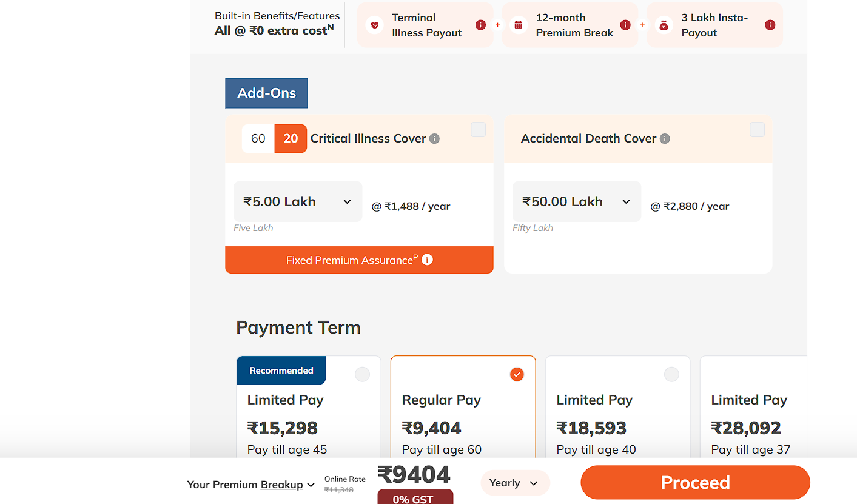Click the calendar icon beside 12-month Premium Break
The image size is (857, 504).
pos(519,24)
